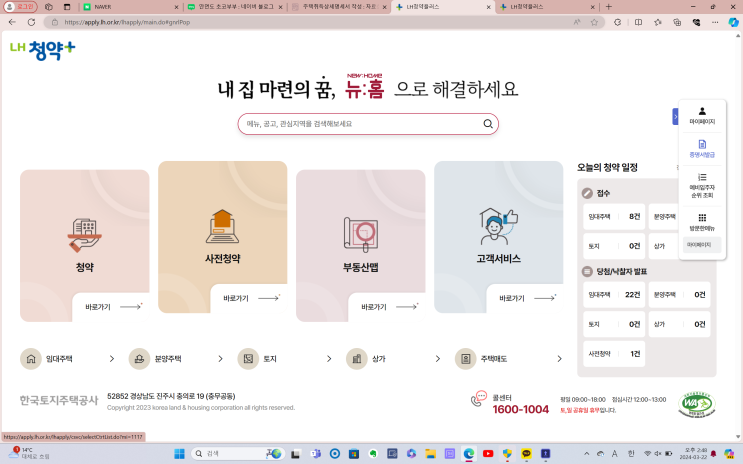Click the browser refresh icon
Image resolution: width=743 pixels, height=464 pixels.
pyautogui.click(x=31, y=22)
